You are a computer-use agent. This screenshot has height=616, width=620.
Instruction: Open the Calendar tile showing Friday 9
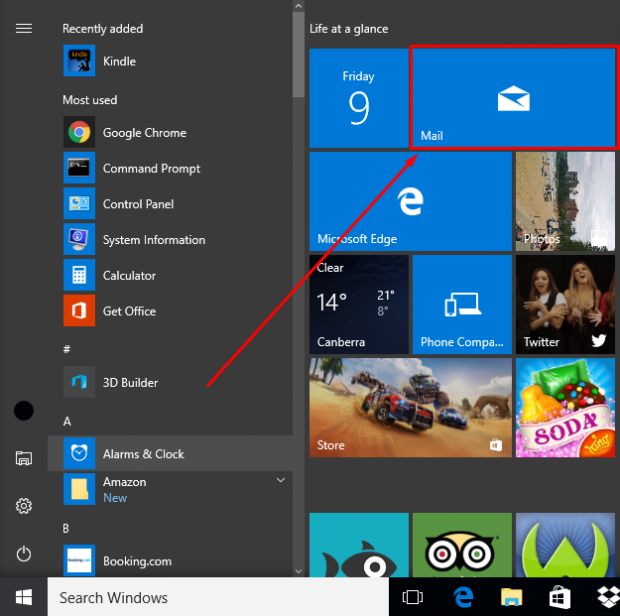[359, 98]
